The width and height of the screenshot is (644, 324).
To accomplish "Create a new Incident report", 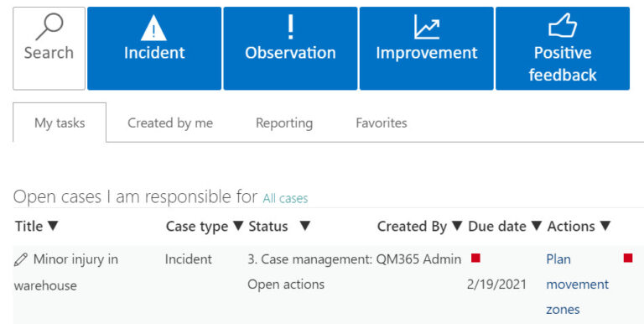I will 154,48.
